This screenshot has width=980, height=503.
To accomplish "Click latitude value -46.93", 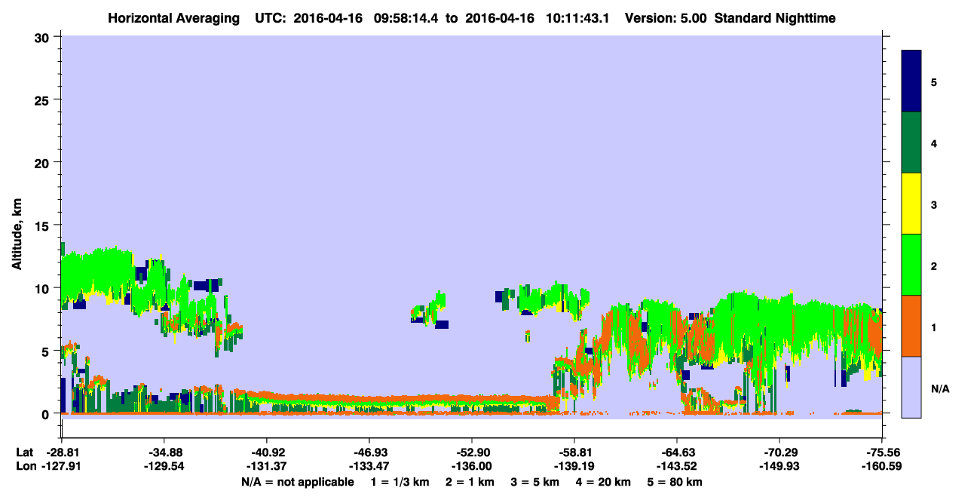I will pos(369,452).
